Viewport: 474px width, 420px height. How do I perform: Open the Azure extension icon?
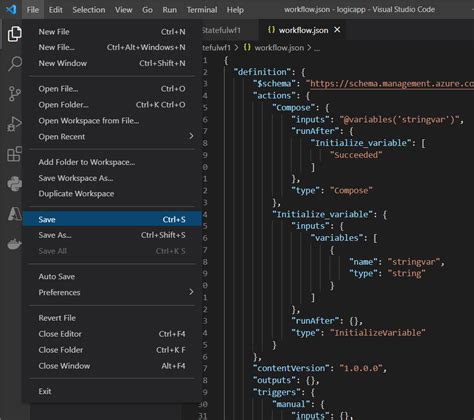(15, 214)
